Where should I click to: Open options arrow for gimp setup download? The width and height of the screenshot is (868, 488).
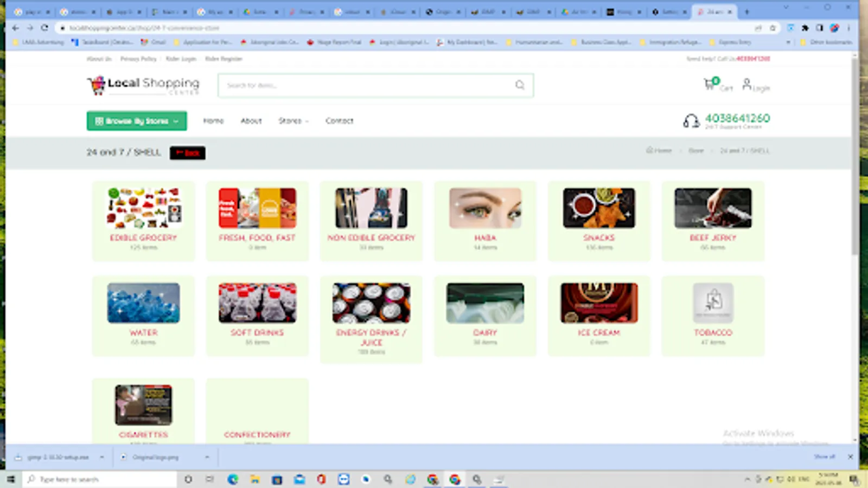(102, 457)
